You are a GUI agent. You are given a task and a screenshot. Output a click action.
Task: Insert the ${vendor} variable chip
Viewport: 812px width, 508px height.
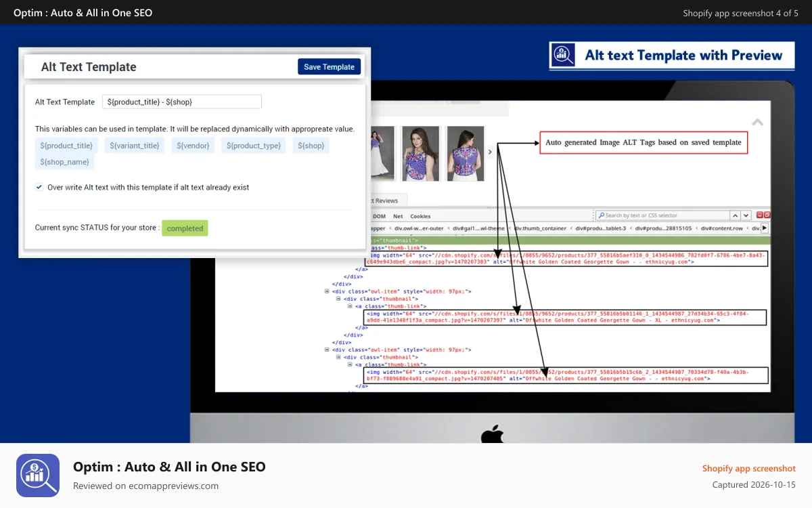coord(193,146)
